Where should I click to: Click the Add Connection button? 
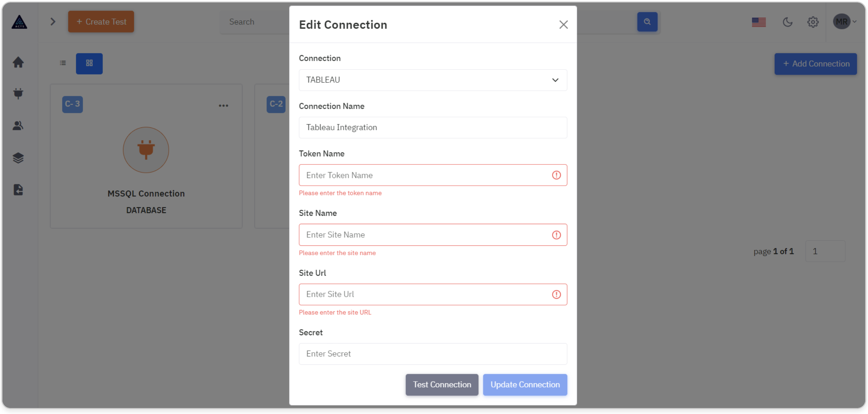[815, 64]
